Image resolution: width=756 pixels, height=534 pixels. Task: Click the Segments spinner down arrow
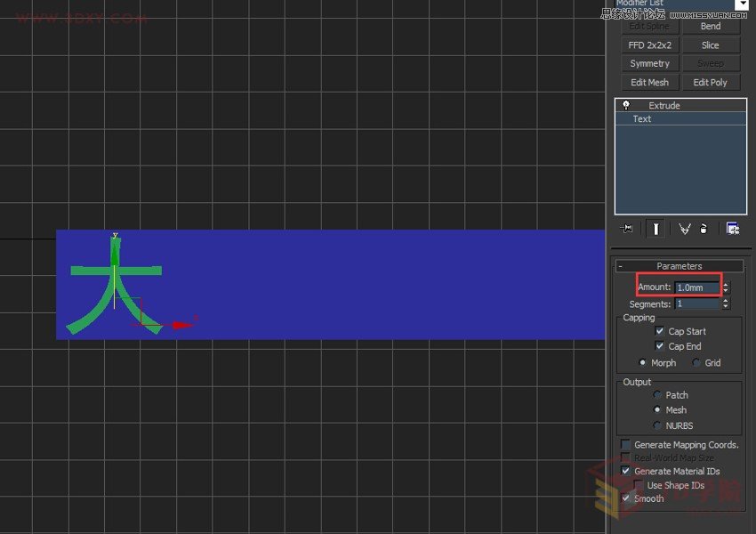coord(725,307)
